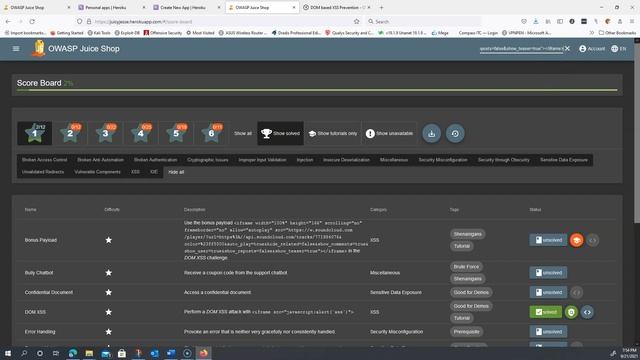Open Windows Start menu
This screenshot has height=360, width=640.
click(x=8, y=353)
